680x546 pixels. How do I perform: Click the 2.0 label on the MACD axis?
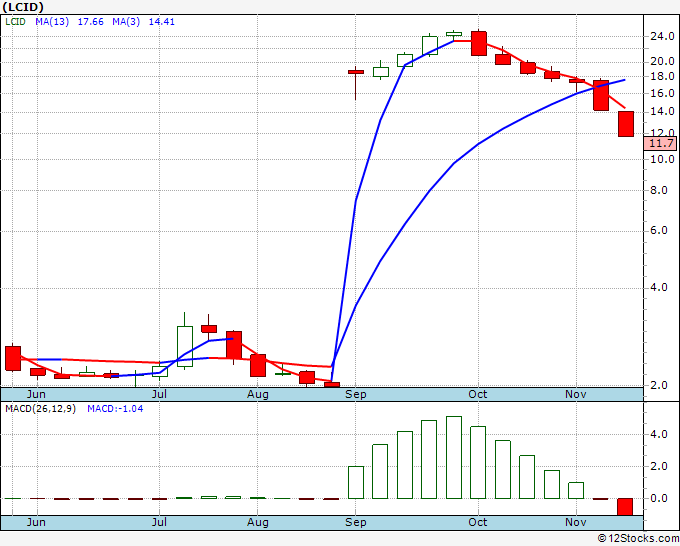tap(659, 467)
